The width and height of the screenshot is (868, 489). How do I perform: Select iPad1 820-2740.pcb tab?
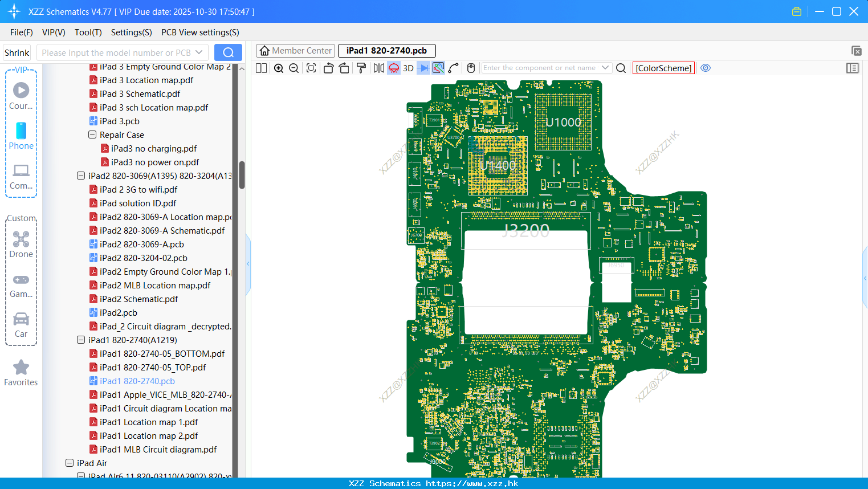[x=386, y=51]
